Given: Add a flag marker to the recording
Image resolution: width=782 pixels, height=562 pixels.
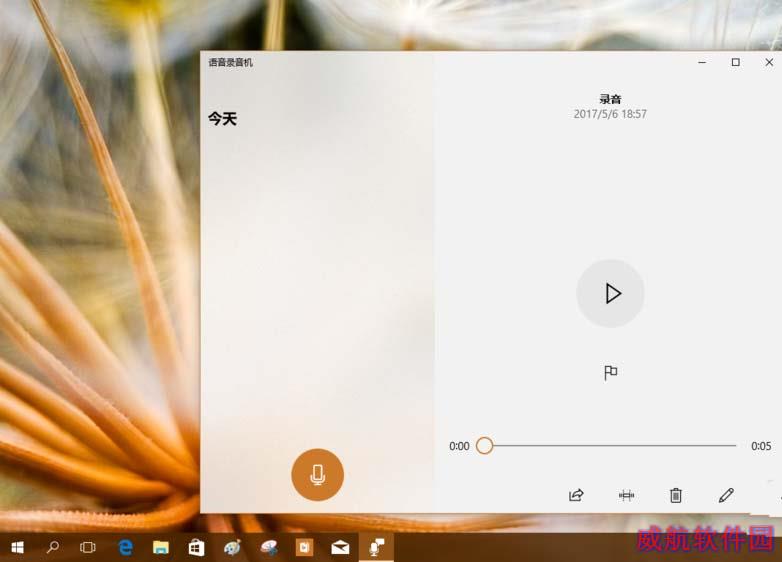Looking at the screenshot, I should click(x=610, y=373).
